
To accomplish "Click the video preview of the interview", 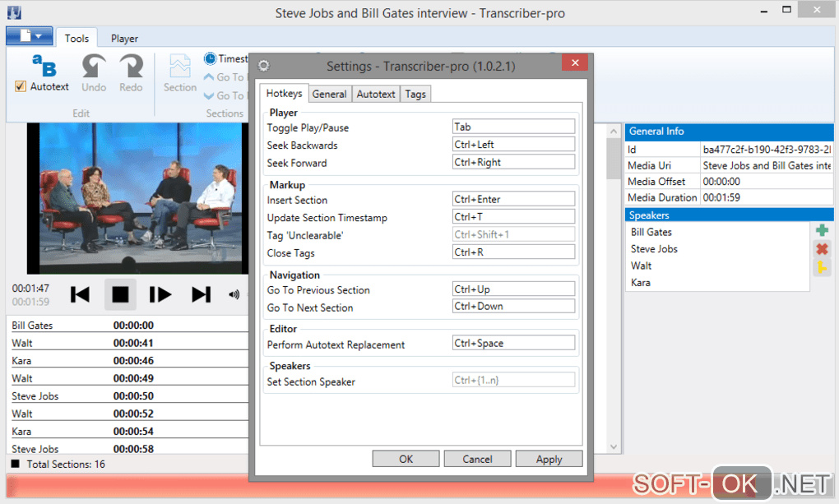I will [137, 198].
